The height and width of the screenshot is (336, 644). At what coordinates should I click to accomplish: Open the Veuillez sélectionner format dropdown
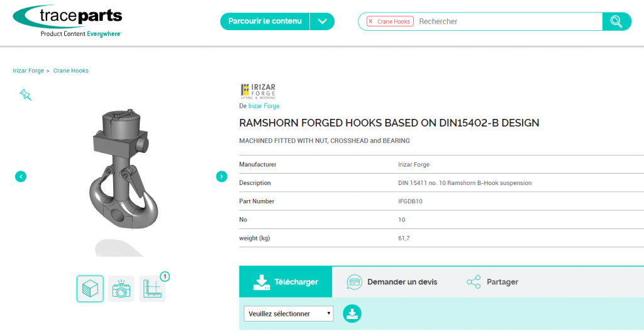(289, 314)
